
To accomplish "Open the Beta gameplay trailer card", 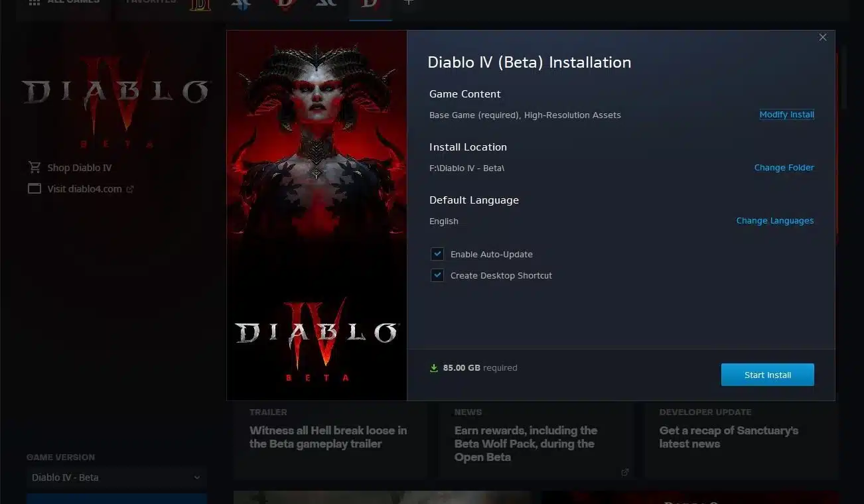I will (x=330, y=441).
